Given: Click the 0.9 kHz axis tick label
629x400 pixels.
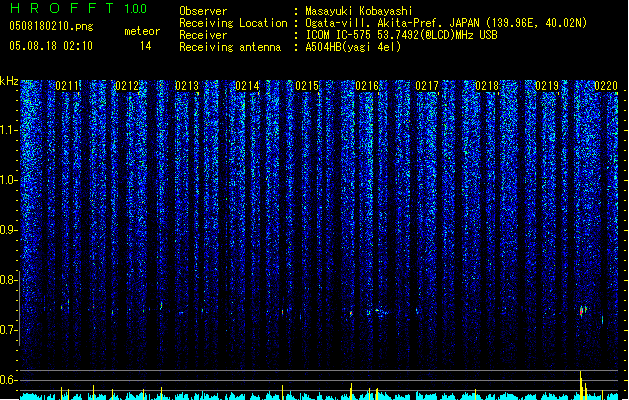Looking at the screenshot, I should [x=9, y=230].
